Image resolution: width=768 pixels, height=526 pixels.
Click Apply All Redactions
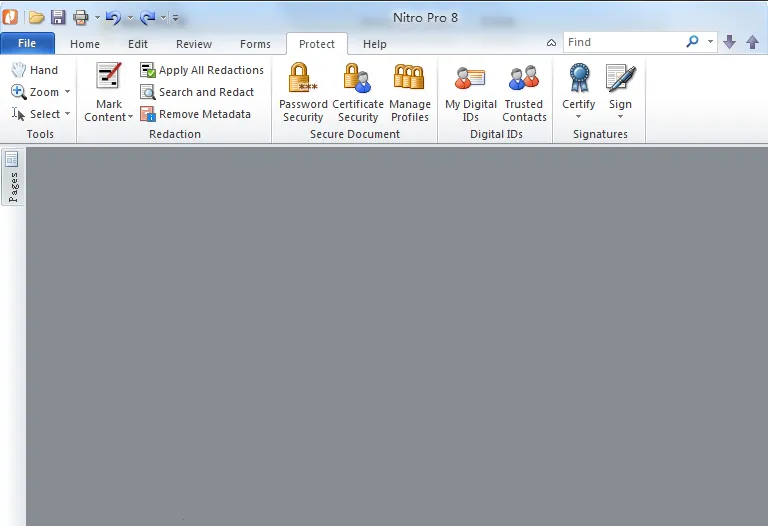[x=202, y=70]
